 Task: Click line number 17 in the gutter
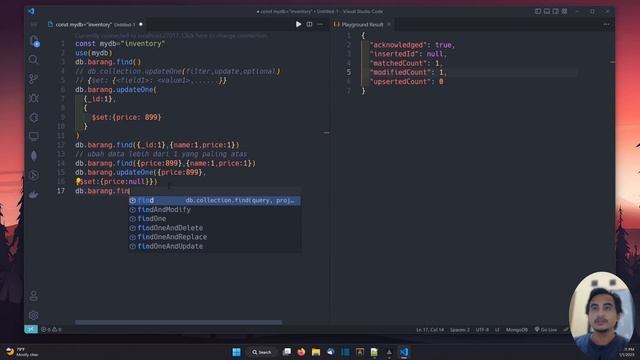coord(61,191)
